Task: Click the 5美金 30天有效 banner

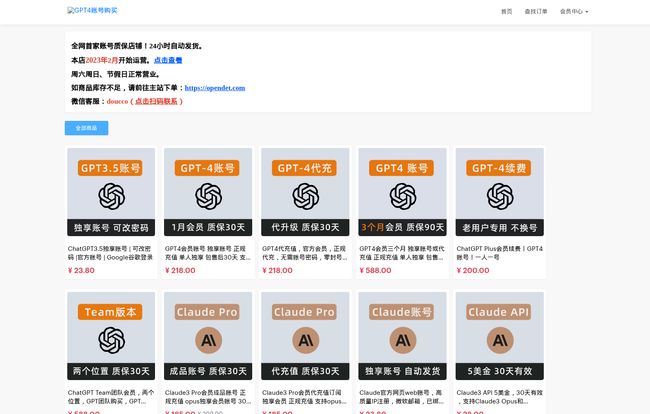Action: pyautogui.click(x=500, y=371)
